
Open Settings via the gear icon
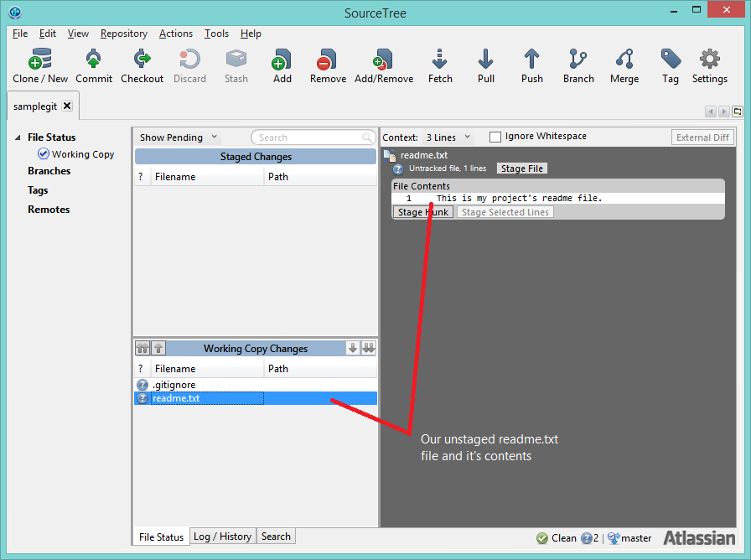click(x=709, y=66)
